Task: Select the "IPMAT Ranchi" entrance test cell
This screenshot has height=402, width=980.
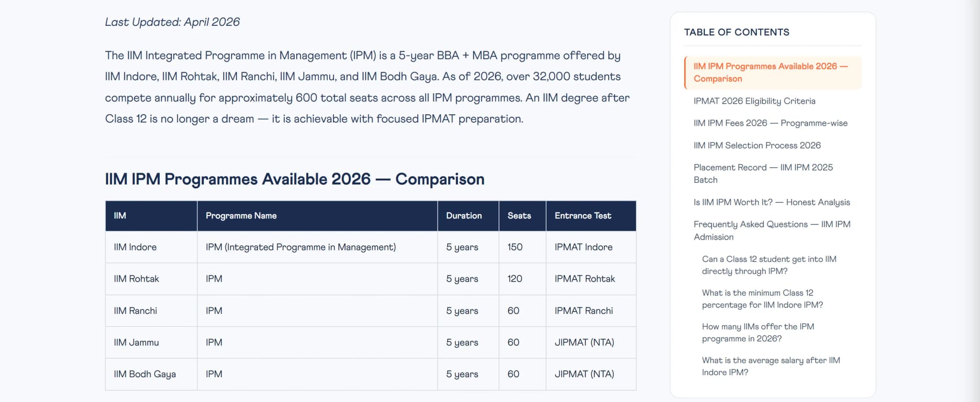Action: [591, 311]
